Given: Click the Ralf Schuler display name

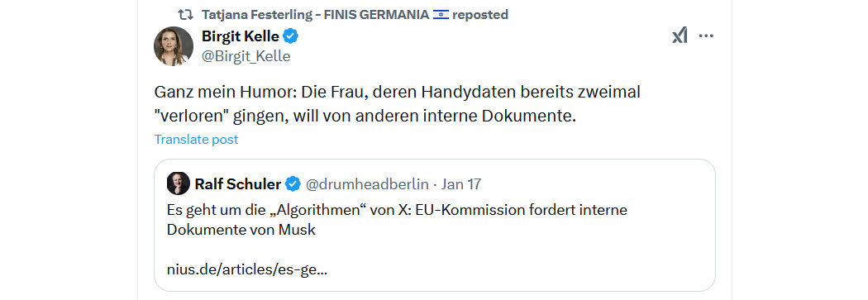Looking at the screenshot, I should (238, 183).
